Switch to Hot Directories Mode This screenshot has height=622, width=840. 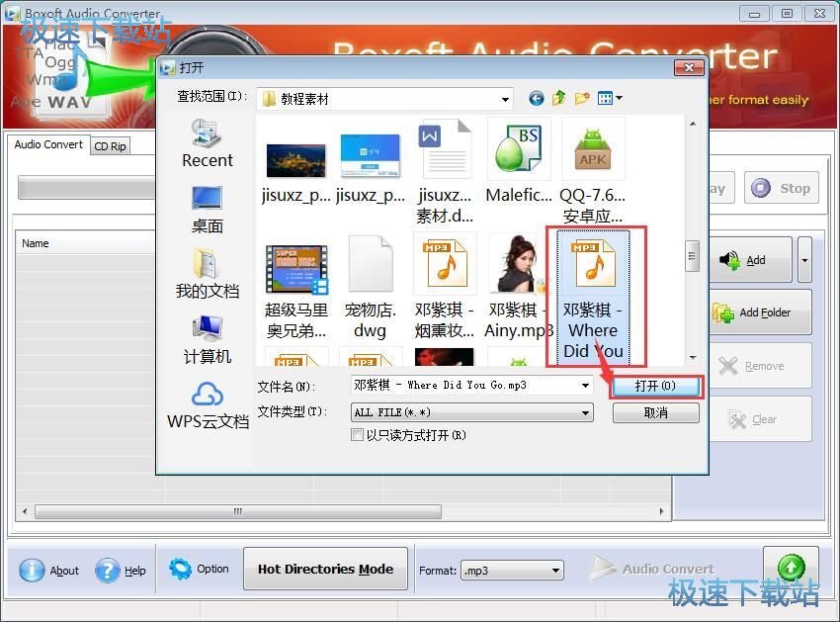click(x=325, y=569)
